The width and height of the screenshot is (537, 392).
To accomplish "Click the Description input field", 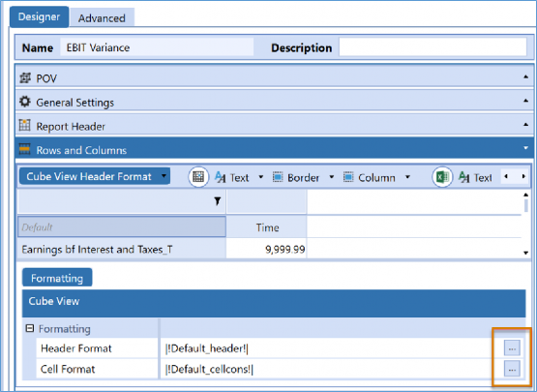I will 433,47.
